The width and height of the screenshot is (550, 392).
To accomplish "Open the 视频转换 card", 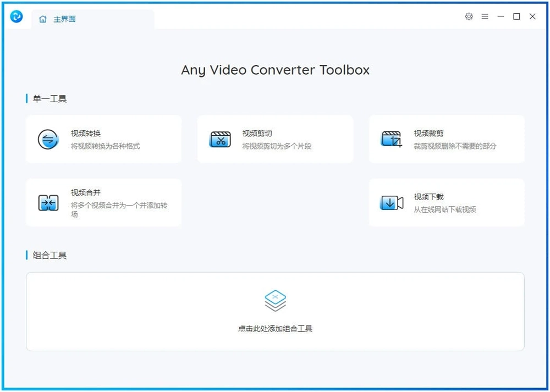I will pyautogui.click(x=103, y=139).
